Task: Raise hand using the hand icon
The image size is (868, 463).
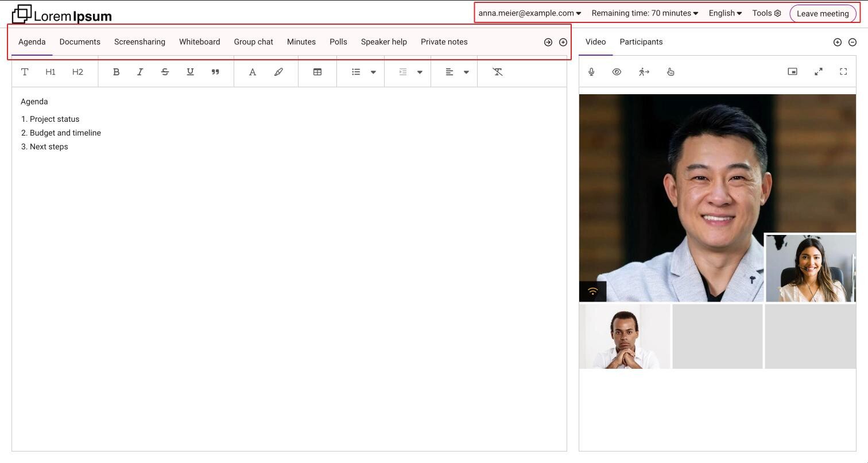Action: pos(671,72)
